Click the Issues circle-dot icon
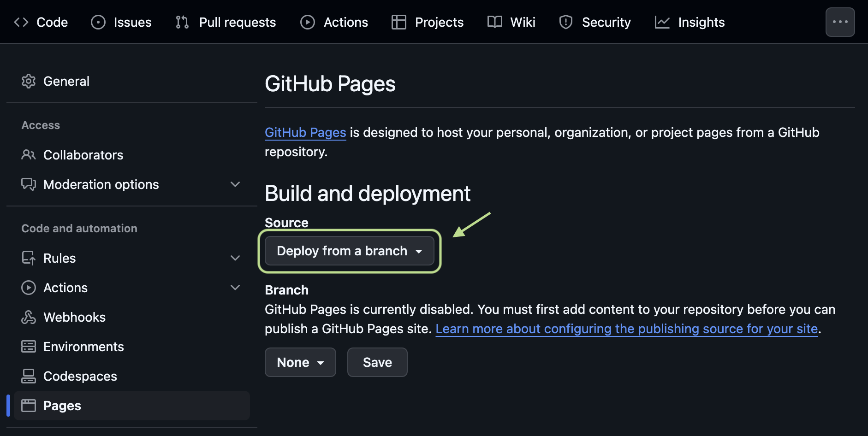 pos(98,22)
